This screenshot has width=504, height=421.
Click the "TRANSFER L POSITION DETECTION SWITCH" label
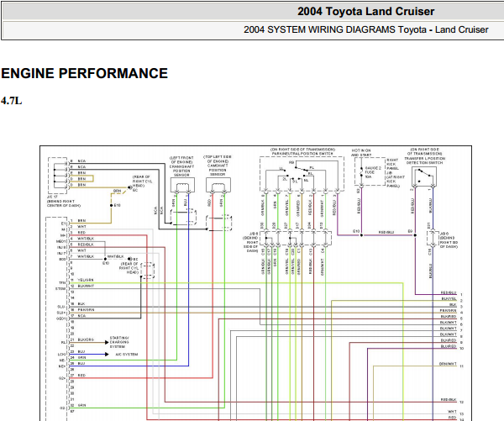(424, 161)
